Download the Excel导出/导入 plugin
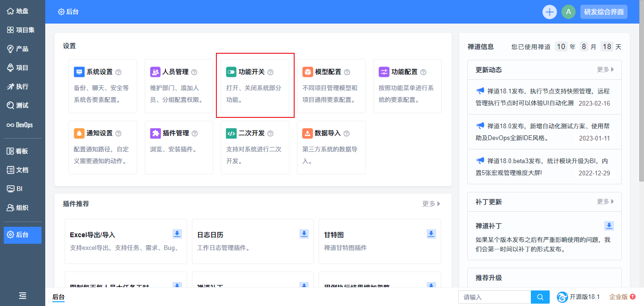The width and height of the screenshot is (644, 306). point(177,234)
